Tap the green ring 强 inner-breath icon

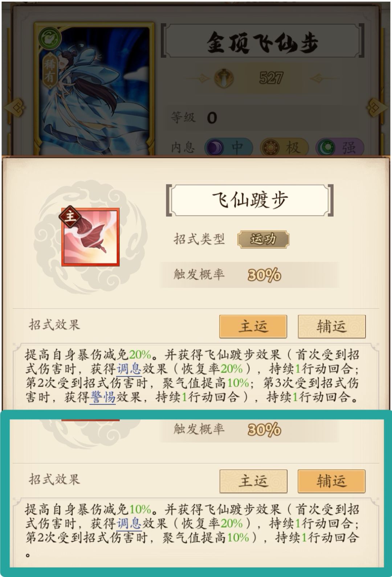pyautogui.click(x=326, y=148)
